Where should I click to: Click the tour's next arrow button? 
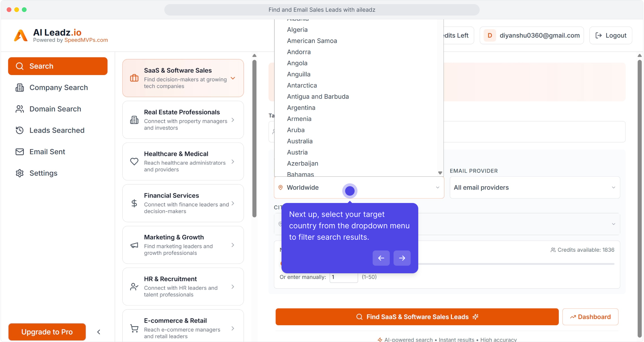pyautogui.click(x=402, y=258)
